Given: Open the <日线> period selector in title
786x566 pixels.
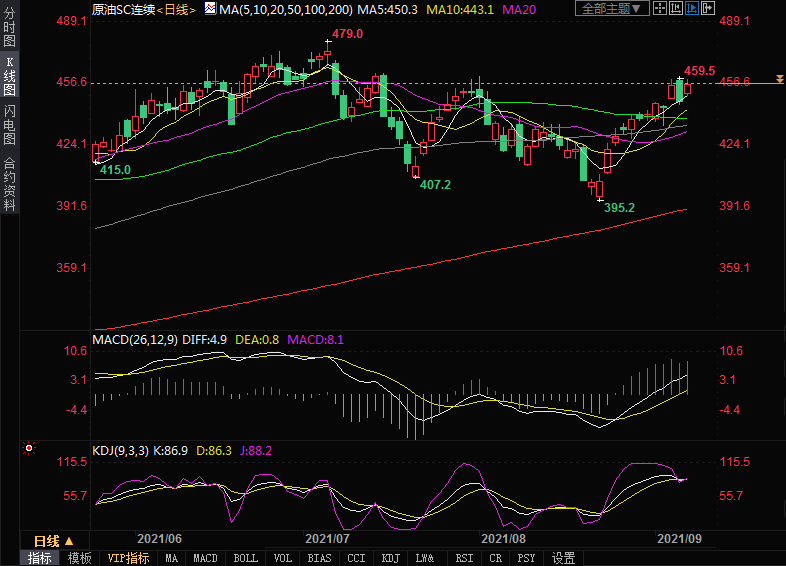Looking at the screenshot, I should coord(174,9).
